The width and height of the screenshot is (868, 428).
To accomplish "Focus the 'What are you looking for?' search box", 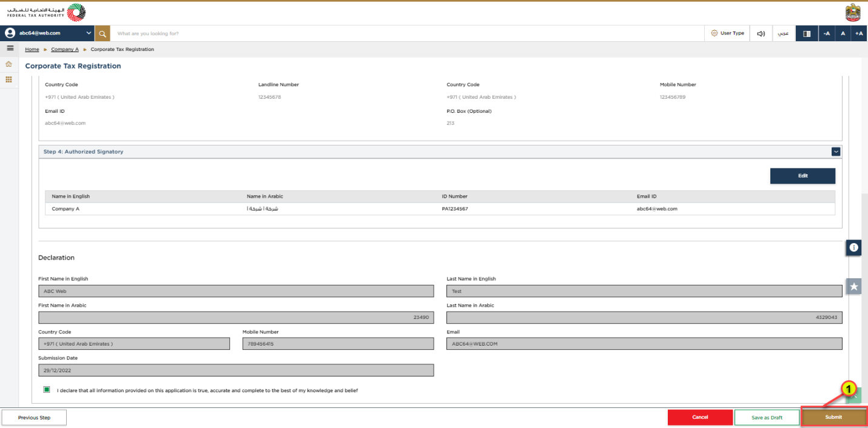I will (x=406, y=33).
